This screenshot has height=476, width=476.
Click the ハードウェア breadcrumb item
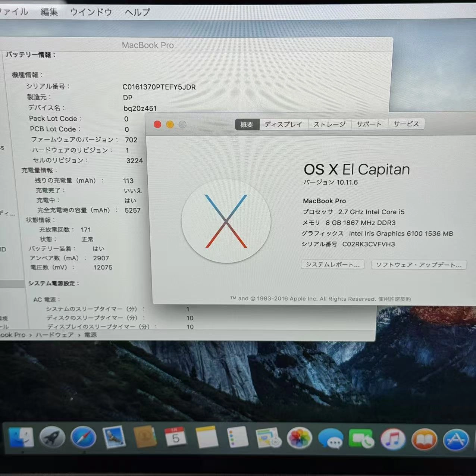tap(54, 335)
